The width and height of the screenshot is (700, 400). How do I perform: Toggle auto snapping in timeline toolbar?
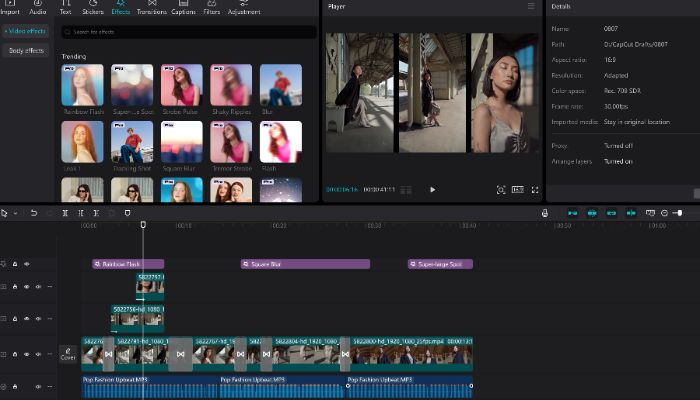[592, 213]
